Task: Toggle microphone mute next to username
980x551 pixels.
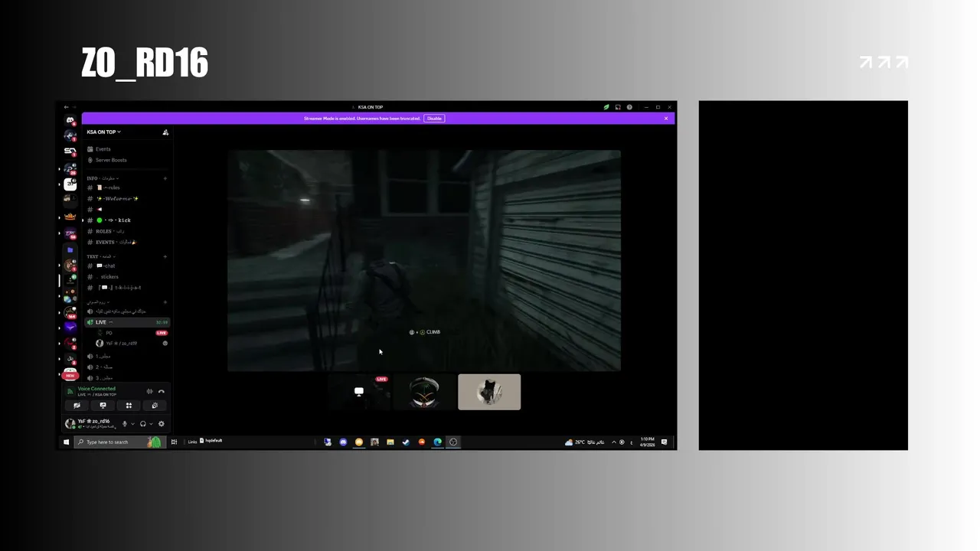Action: (x=125, y=424)
